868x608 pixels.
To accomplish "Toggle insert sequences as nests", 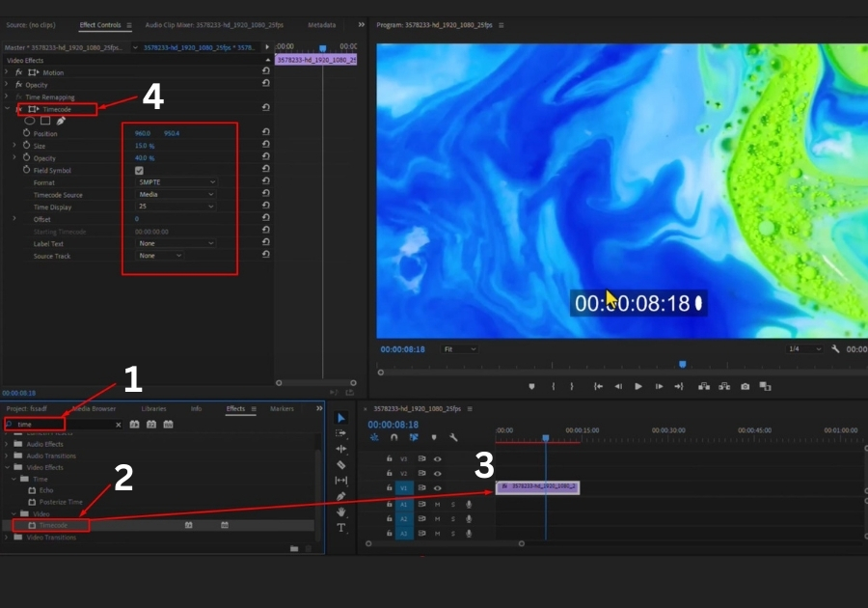I will tap(374, 437).
